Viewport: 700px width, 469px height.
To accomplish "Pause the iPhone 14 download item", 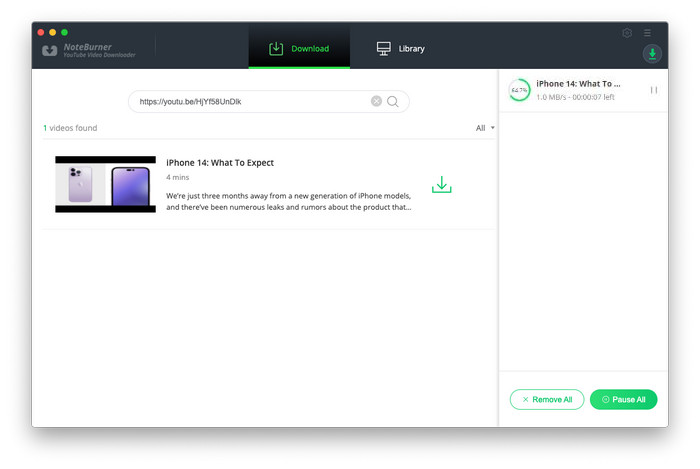I will tap(653, 90).
